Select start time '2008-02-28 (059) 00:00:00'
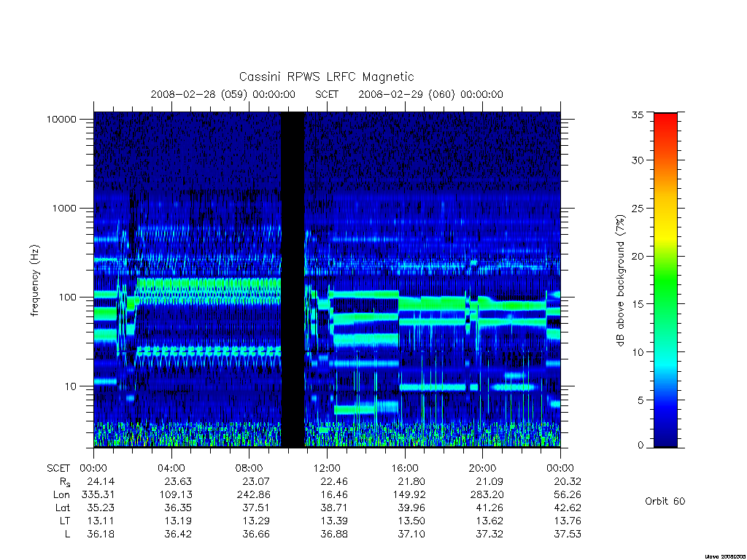 click(223, 94)
